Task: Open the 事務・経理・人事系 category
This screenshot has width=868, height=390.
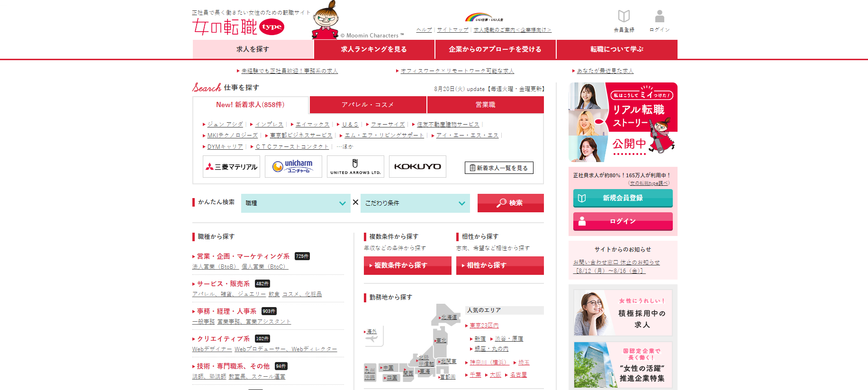Action: [x=226, y=311]
